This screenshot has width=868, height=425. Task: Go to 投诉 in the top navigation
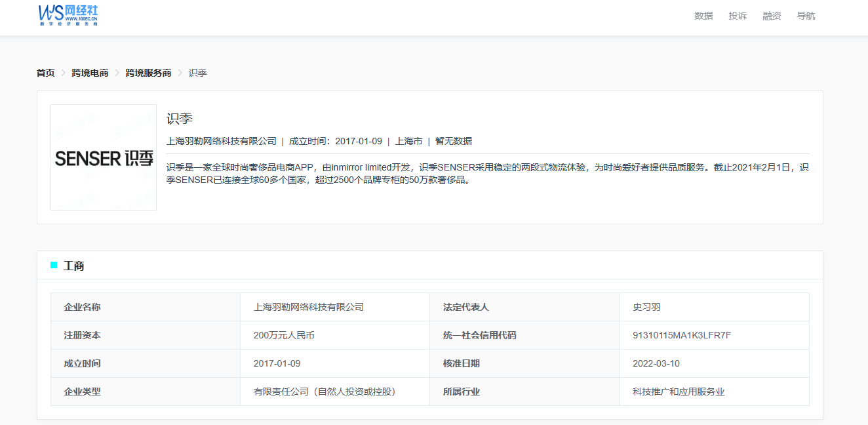(x=738, y=16)
